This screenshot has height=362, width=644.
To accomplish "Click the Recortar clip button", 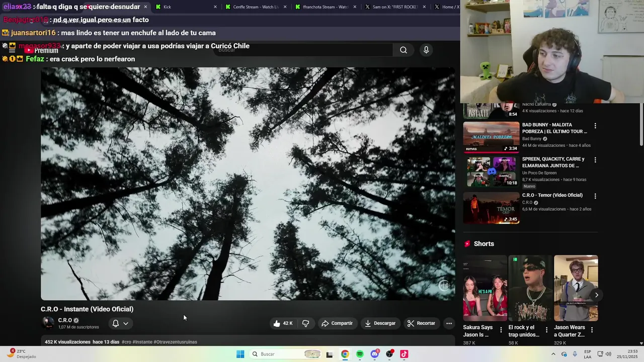I will click(422, 323).
